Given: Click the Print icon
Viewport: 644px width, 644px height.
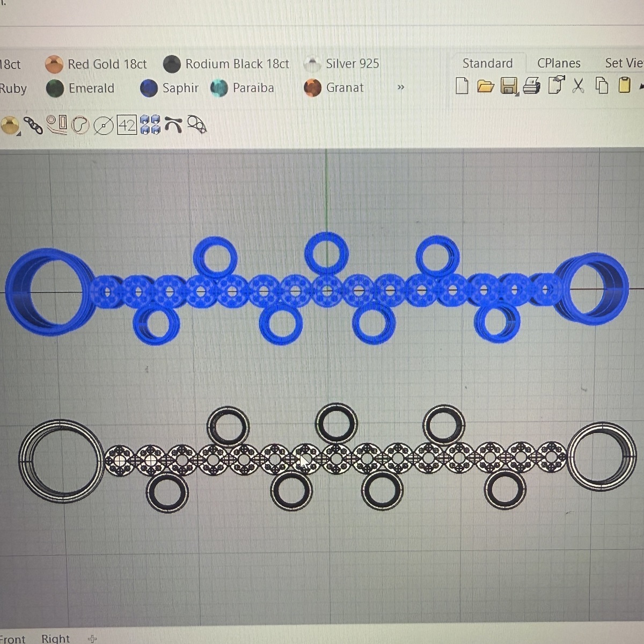Looking at the screenshot, I should pyautogui.click(x=531, y=86).
